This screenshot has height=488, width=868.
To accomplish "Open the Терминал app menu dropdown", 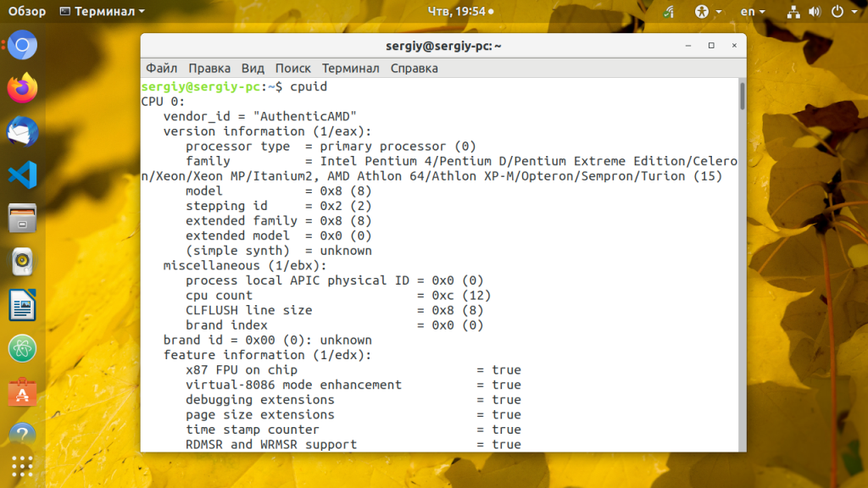I will point(103,12).
